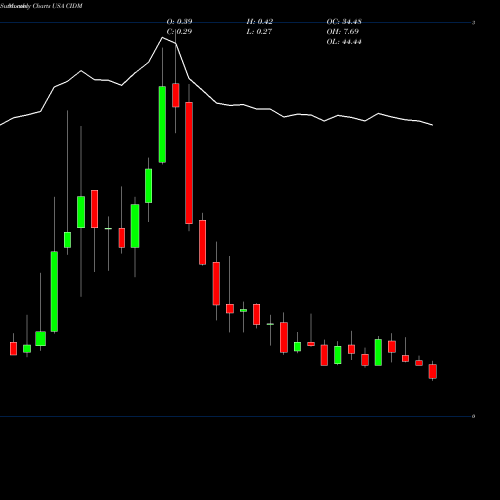
Task: Select the longest red candlestick after the peak
Action: click(x=189, y=163)
